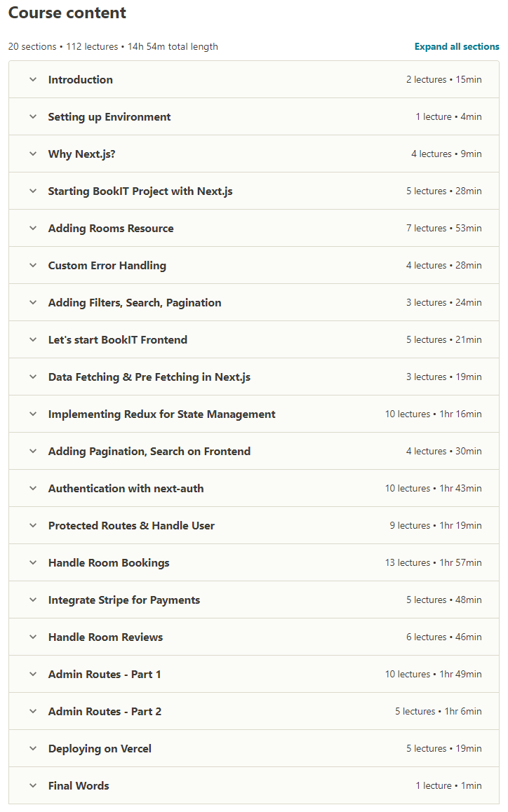The image size is (508, 812).
Task: Open the Adding Filters, Search, Pagination section
Action: [254, 302]
